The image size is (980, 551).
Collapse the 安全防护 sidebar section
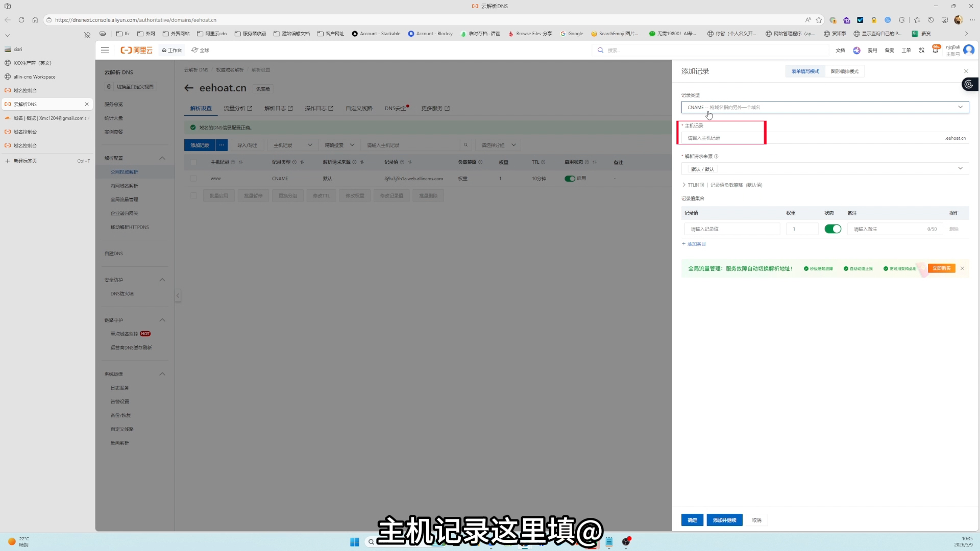pos(162,280)
